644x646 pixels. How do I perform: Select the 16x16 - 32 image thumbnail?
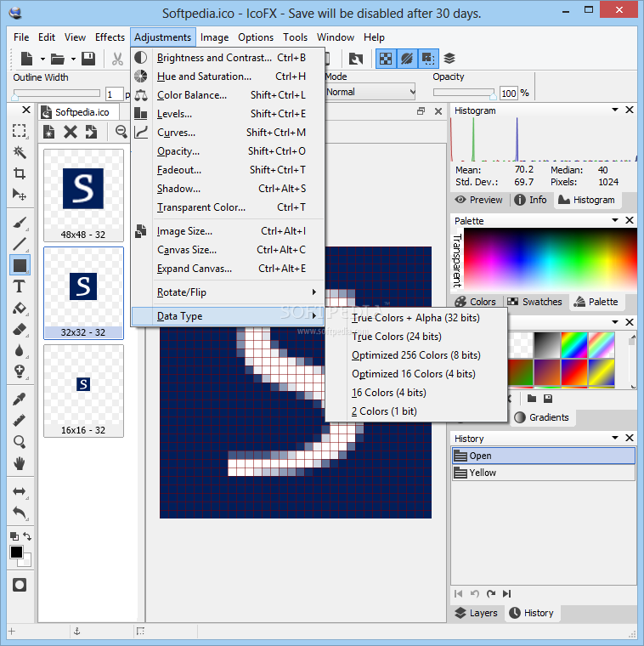coord(83,390)
